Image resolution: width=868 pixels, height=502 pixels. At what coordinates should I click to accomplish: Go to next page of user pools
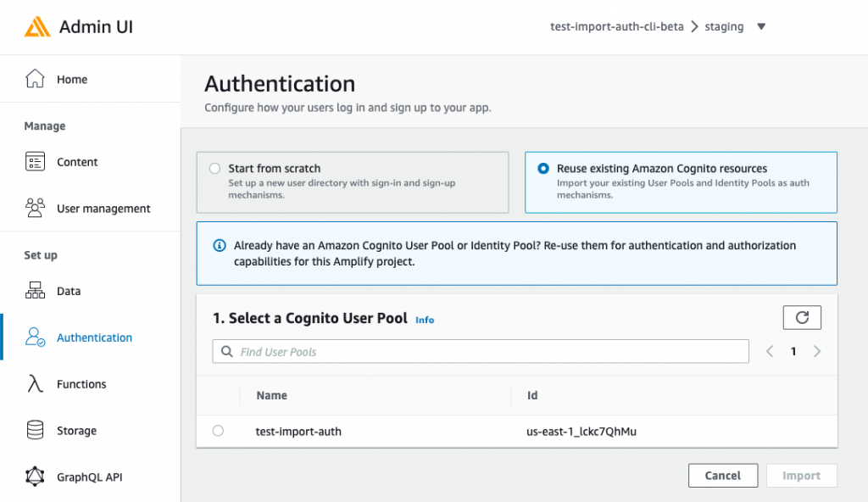tap(816, 350)
